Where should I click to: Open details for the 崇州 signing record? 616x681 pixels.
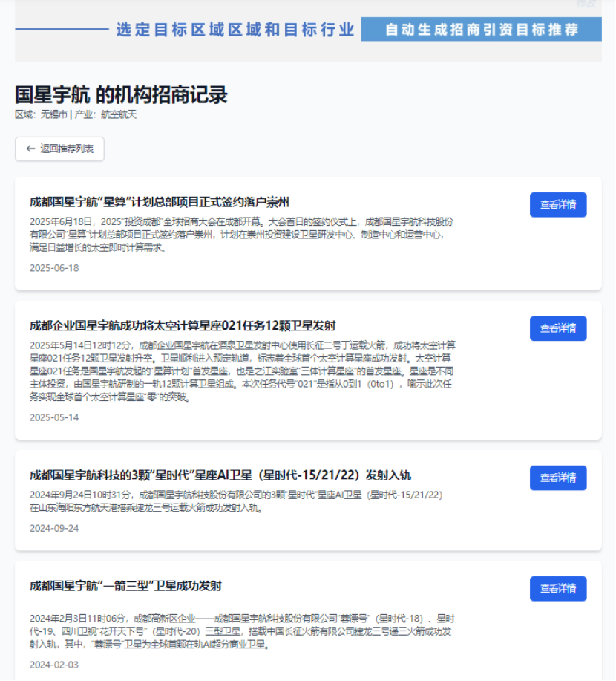click(557, 205)
